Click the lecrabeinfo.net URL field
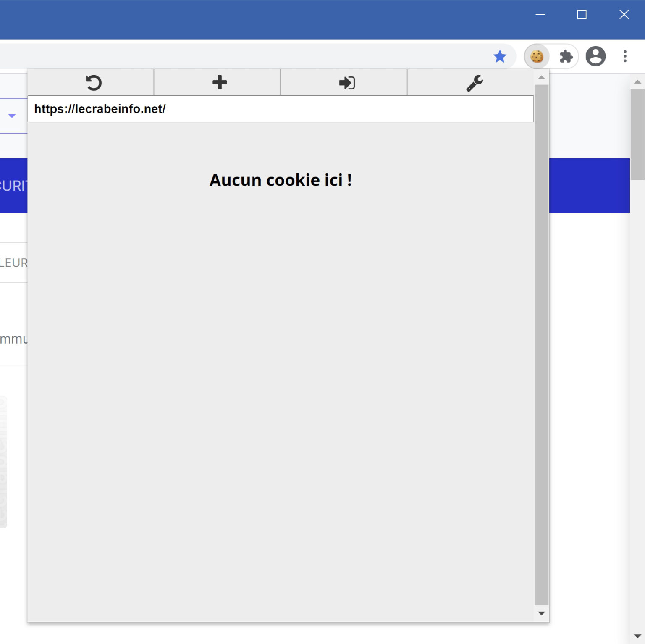This screenshot has width=645, height=644. tap(281, 109)
